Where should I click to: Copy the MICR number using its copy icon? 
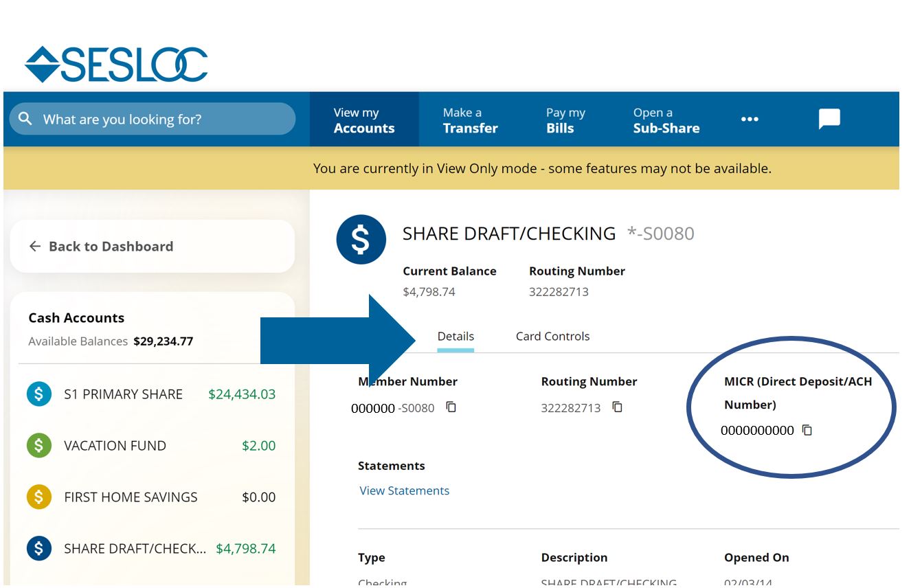807,430
